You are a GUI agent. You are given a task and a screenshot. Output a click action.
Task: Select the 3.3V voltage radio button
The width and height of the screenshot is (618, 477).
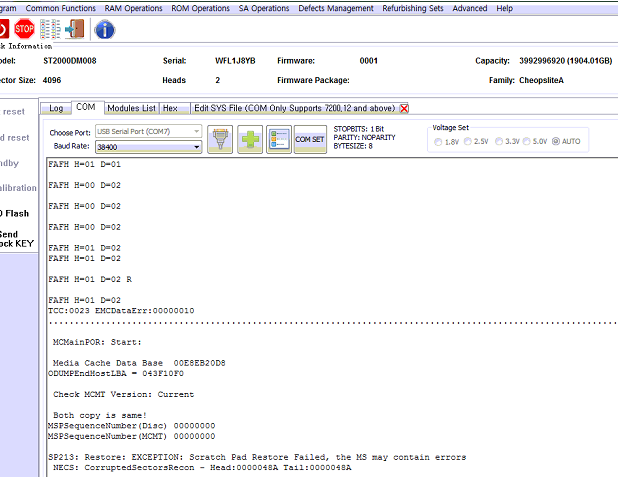pyautogui.click(x=499, y=142)
